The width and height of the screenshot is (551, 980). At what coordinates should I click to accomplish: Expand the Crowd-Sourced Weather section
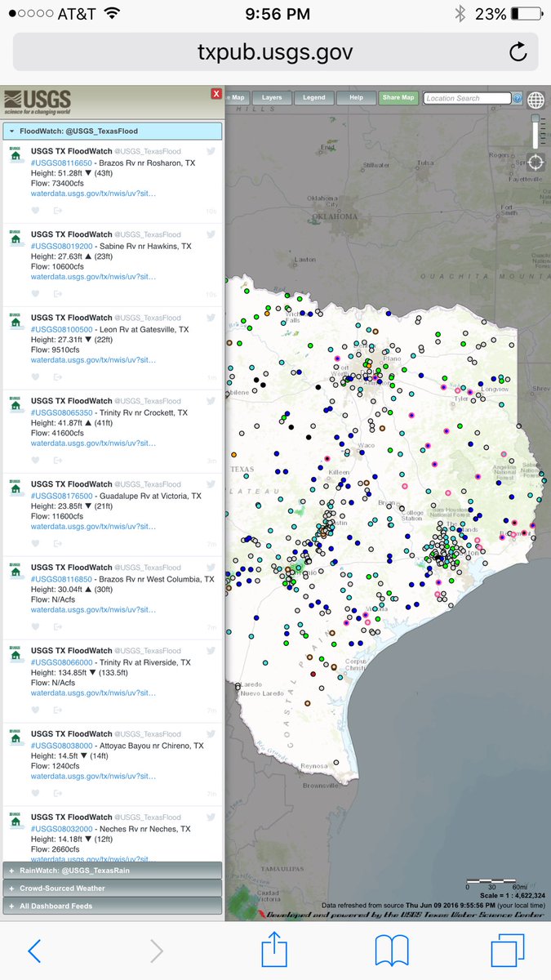click(x=112, y=888)
